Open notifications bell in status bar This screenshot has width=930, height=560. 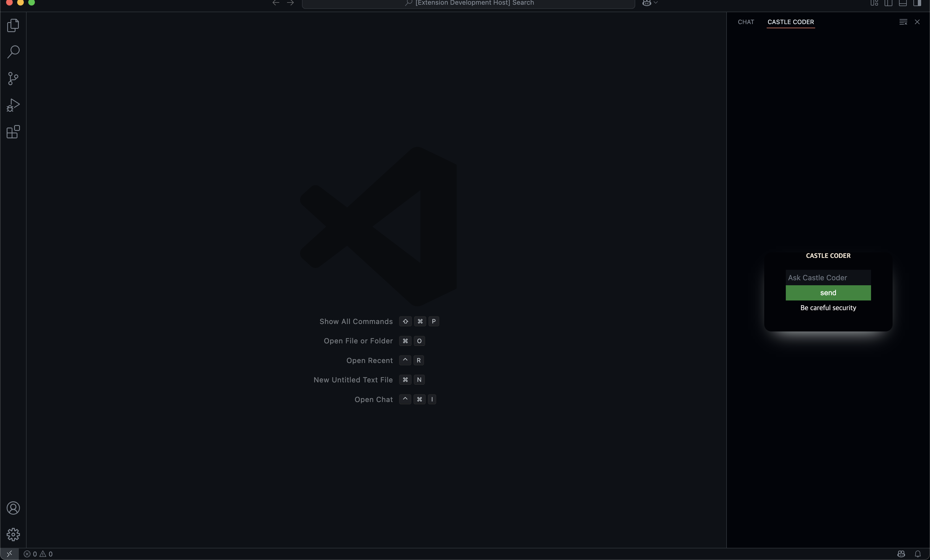918,554
